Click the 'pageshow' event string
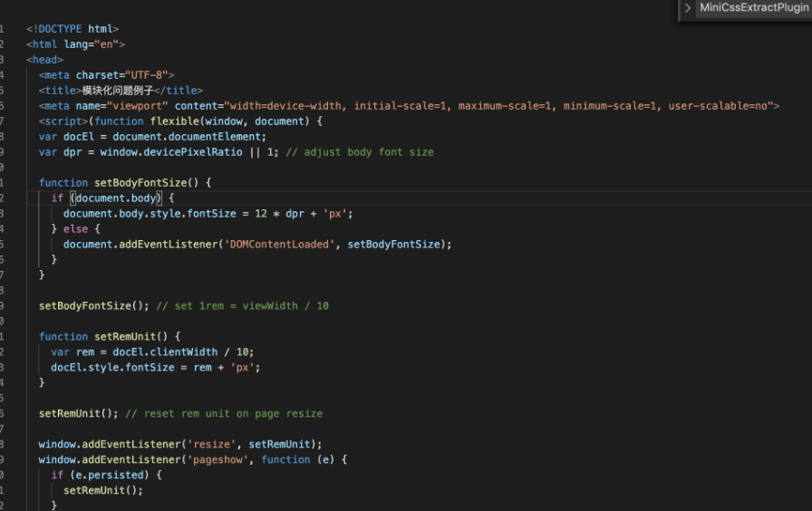Viewport: 812px width, 511px height. tap(217, 459)
